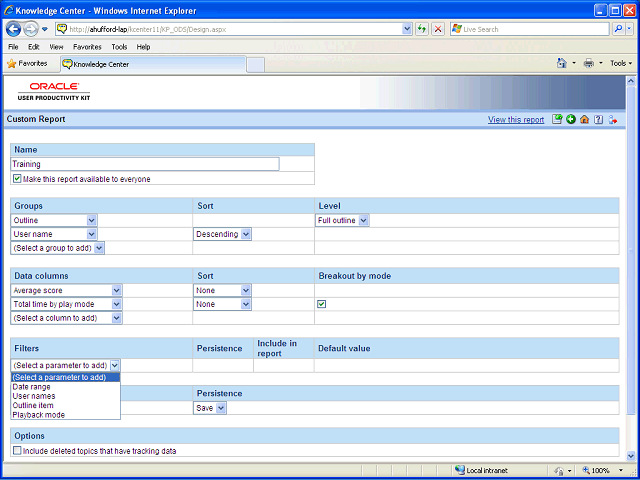Open the address bar history dropdown arrow
The width and height of the screenshot is (640, 480).
click(x=407, y=29)
